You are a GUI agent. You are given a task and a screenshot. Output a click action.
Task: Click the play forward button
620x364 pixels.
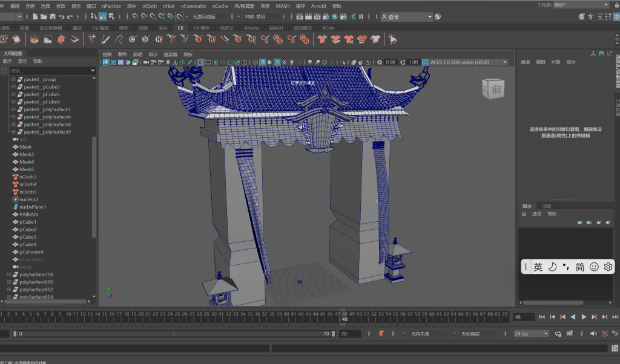click(584, 317)
